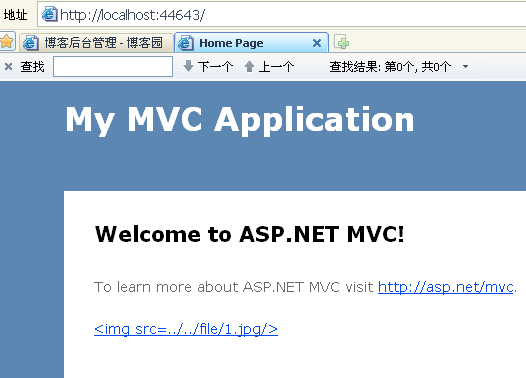Open a new tab with plus icon
Viewport: 526px width, 378px height.
click(x=341, y=43)
